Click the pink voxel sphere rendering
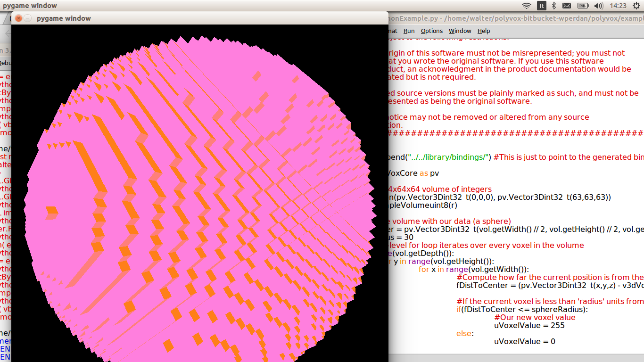 (198, 198)
